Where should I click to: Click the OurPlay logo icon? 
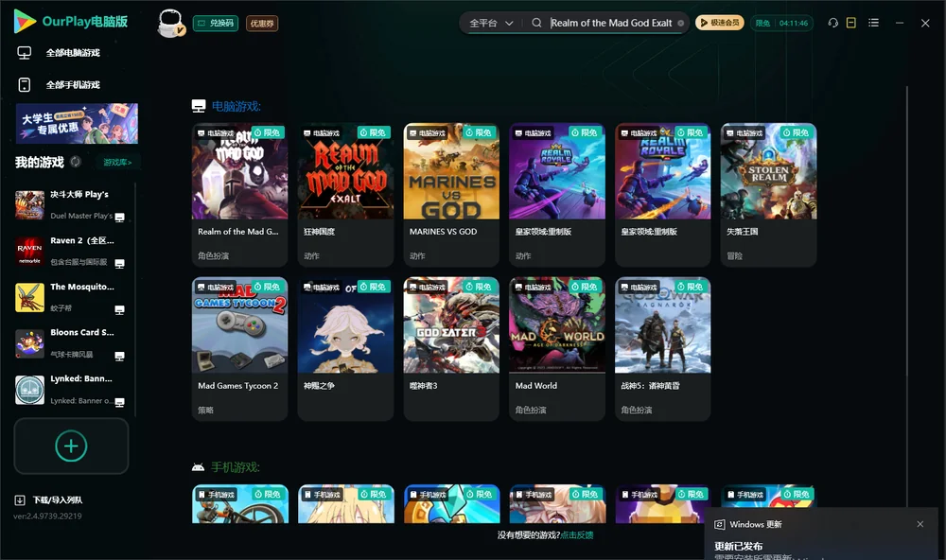point(25,22)
